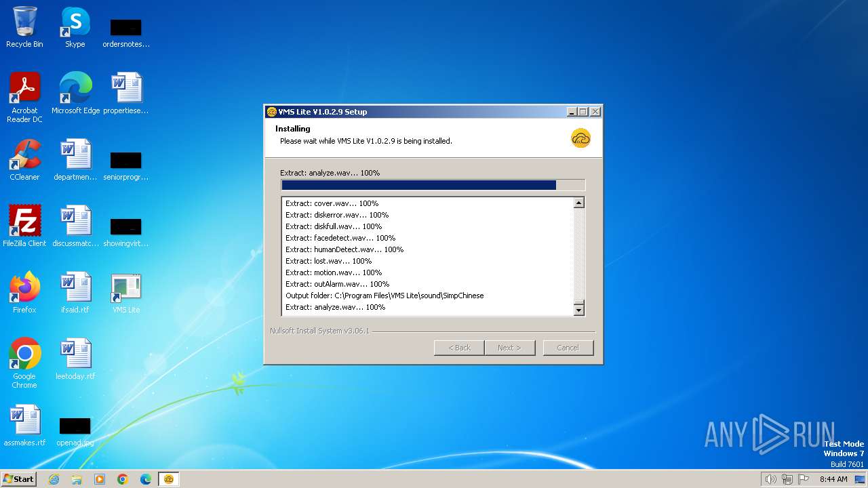This screenshot has width=868, height=488.
Task: Open Google Chrome desktop shortcut
Action: (24, 363)
